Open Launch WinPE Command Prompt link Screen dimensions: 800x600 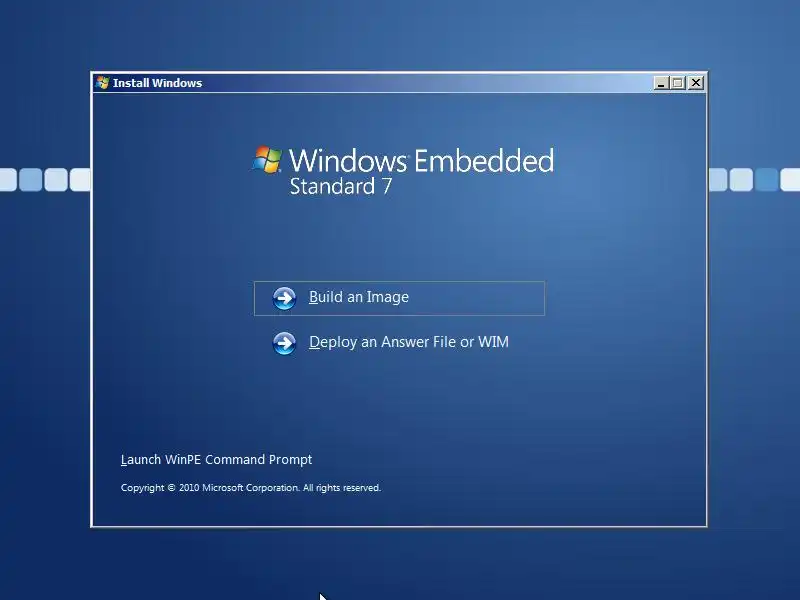(216, 460)
